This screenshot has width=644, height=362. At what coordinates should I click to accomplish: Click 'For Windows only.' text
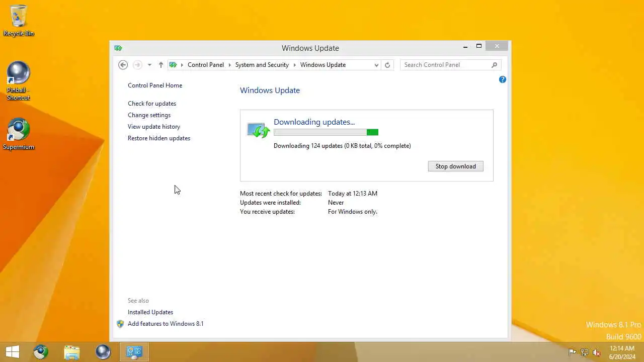353,212
